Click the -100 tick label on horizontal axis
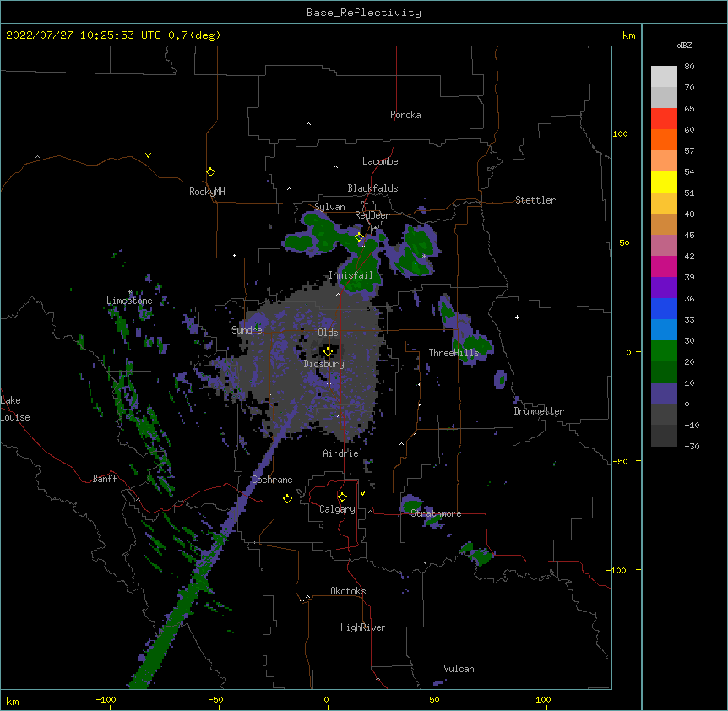The image size is (728, 711). click(x=106, y=699)
